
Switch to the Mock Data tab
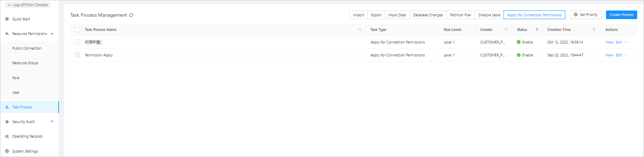[397, 15]
